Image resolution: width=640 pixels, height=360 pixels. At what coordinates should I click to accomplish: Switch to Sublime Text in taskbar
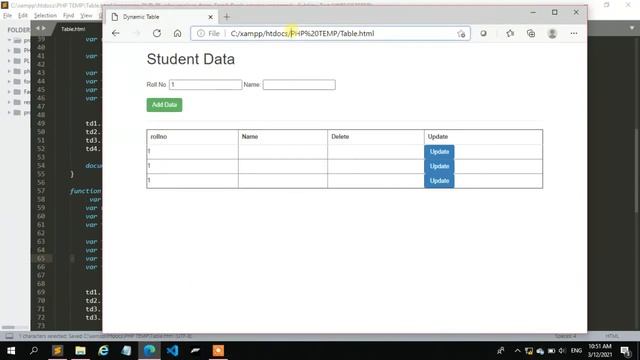click(57, 351)
